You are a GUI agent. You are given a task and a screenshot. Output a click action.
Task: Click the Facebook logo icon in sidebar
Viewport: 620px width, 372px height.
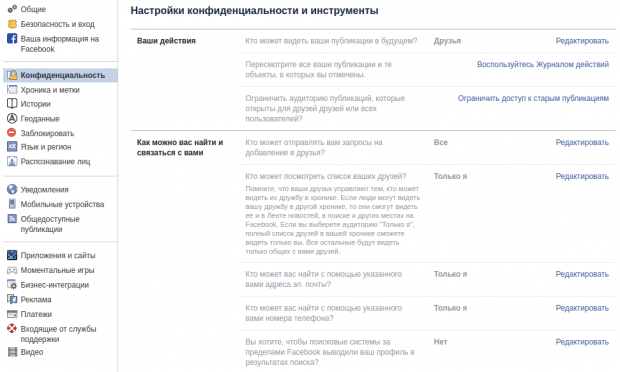click(12, 39)
